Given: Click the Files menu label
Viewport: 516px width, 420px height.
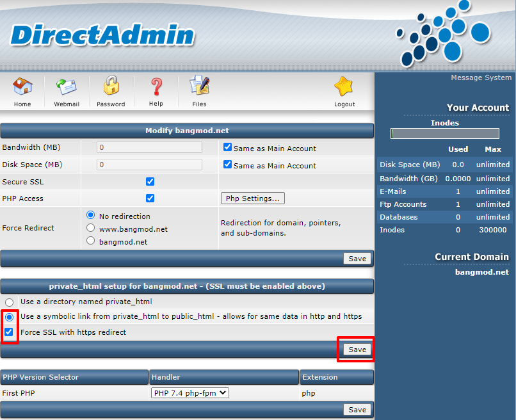Looking at the screenshot, I should click(200, 104).
